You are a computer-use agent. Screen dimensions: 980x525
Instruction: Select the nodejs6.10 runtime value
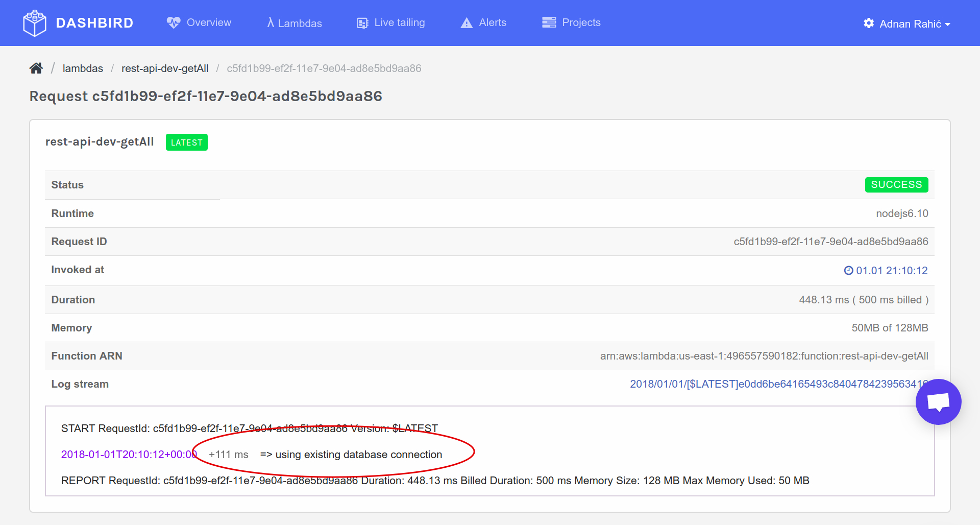(x=902, y=213)
